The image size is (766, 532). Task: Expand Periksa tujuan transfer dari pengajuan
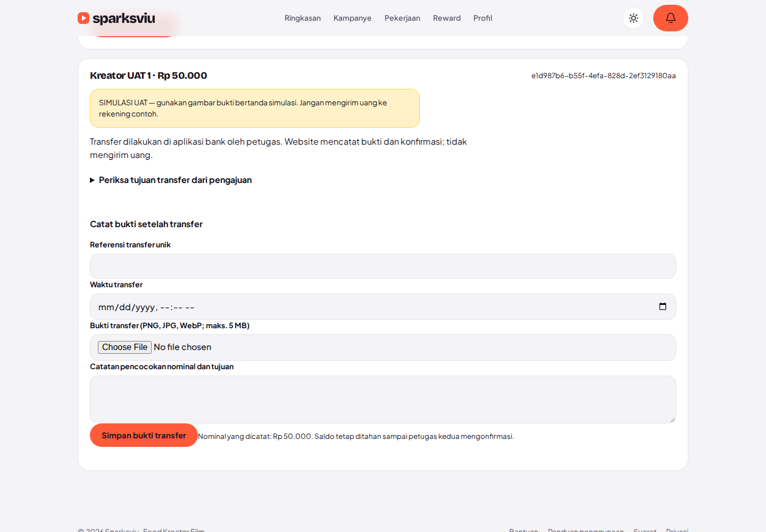tap(171, 180)
